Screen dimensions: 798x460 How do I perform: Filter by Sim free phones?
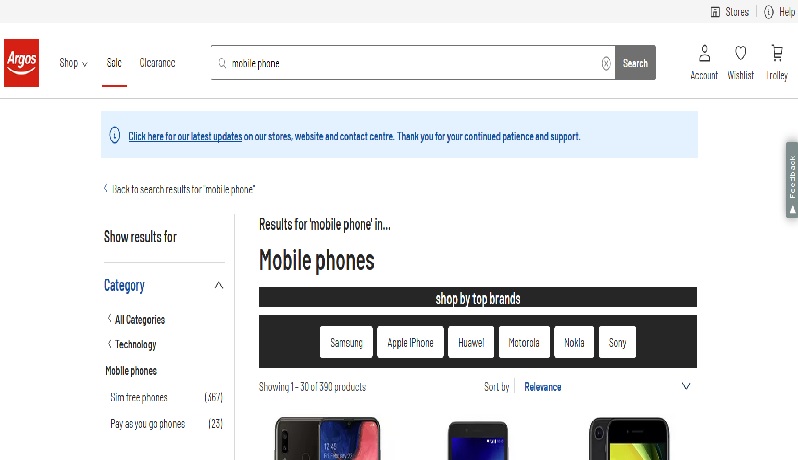pyautogui.click(x=139, y=397)
